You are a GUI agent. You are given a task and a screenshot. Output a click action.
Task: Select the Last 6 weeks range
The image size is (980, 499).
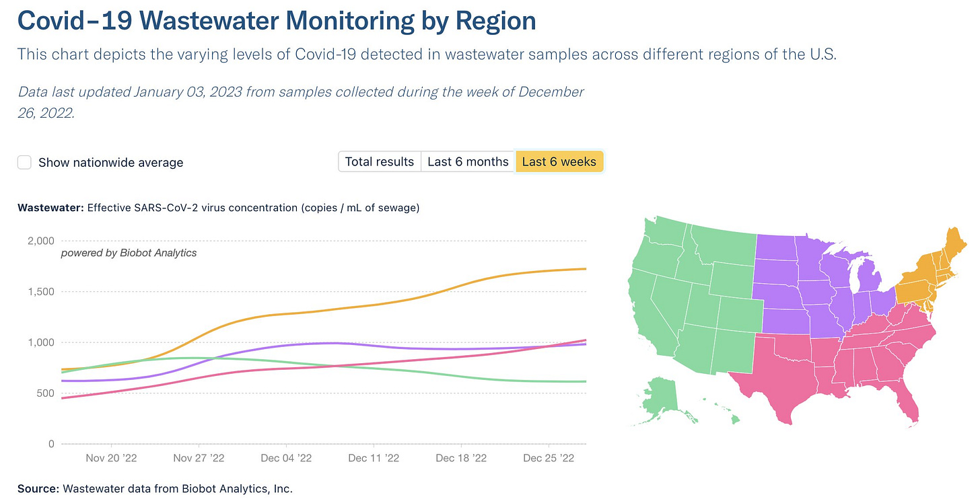(x=559, y=161)
